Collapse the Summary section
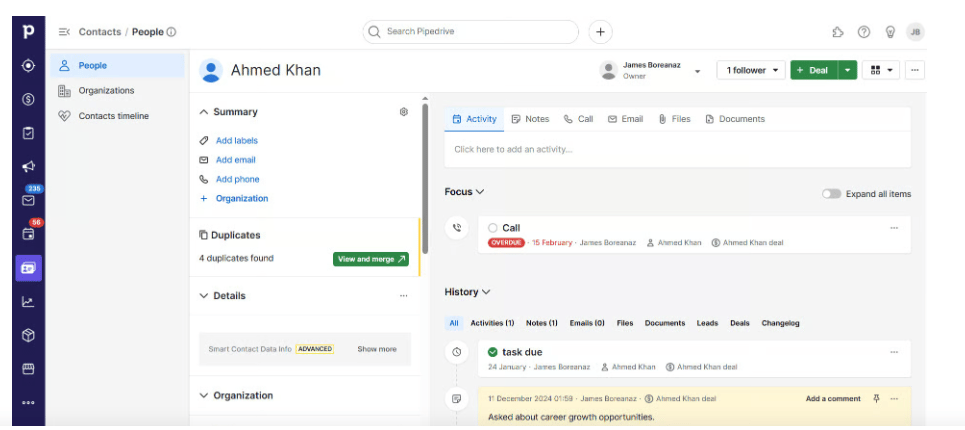This screenshot has height=430, width=965. coord(204,112)
